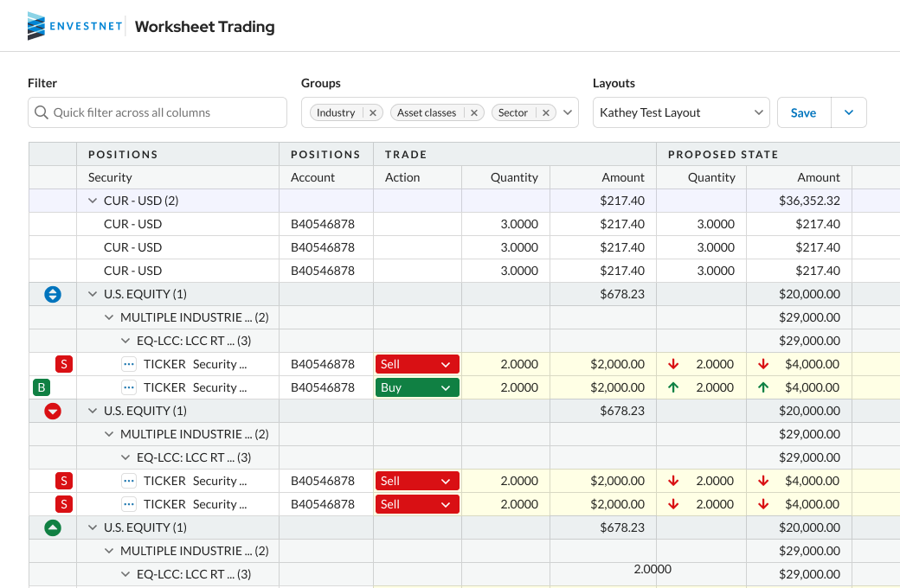Collapse the CUR - USD (2) group
The image size is (900, 588).
[x=92, y=200]
